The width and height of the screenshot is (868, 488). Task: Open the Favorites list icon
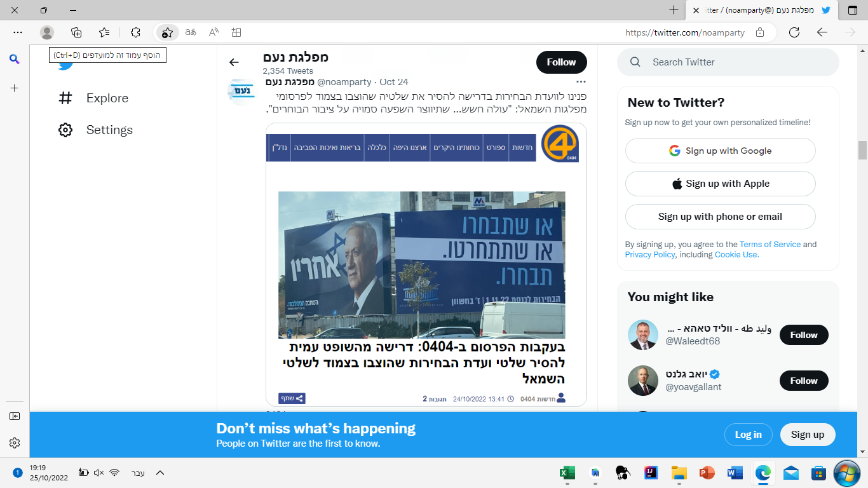click(105, 32)
